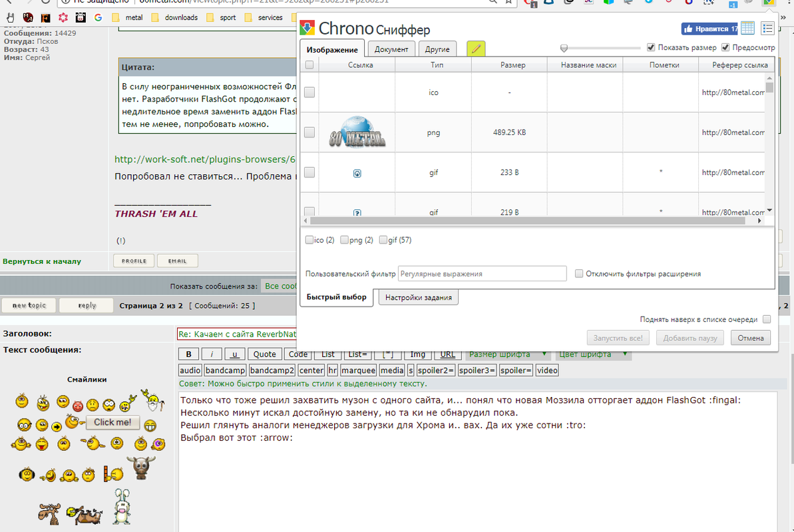Open the 'sport' bookmarks folder

click(221, 17)
